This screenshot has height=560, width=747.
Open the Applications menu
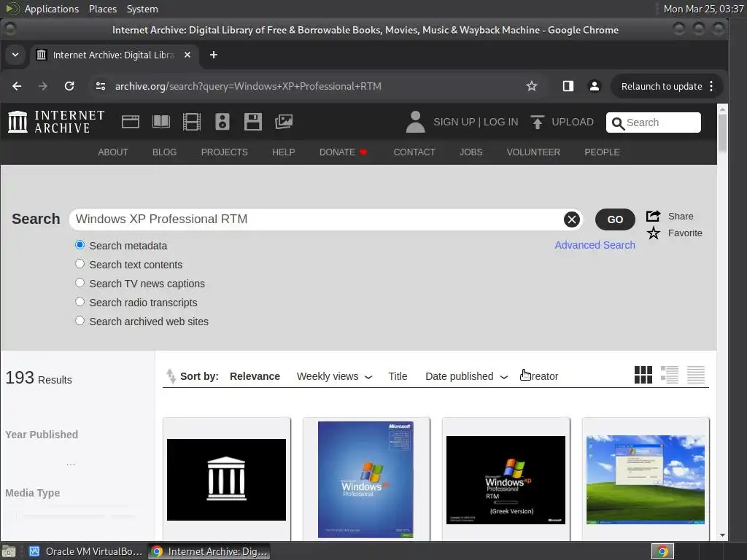tap(52, 9)
